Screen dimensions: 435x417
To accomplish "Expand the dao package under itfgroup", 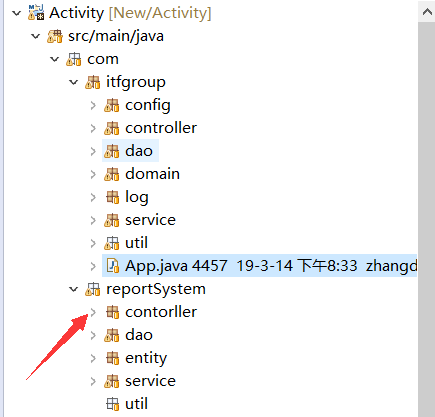I will point(93,151).
